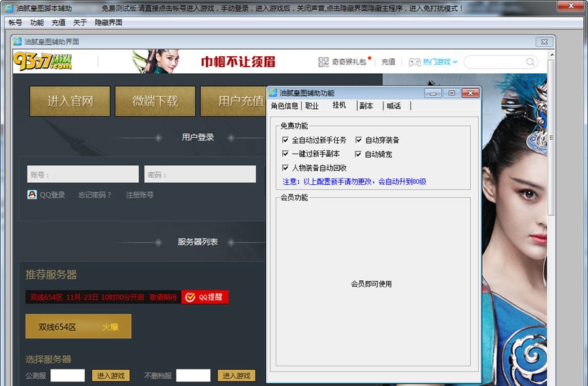This screenshot has height=386, width=588.
Task: Click the gamepad icon beside 热门游戏
Action: tap(413, 60)
